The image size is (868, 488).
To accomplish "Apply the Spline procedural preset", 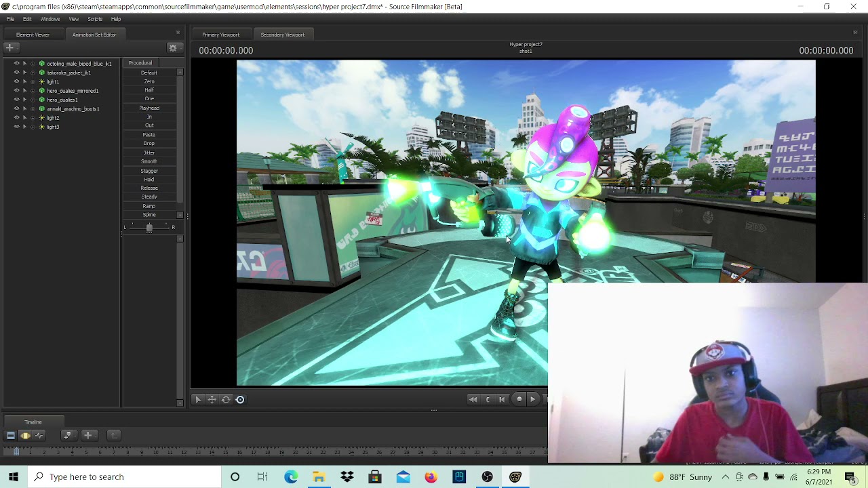I will (x=149, y=215).
